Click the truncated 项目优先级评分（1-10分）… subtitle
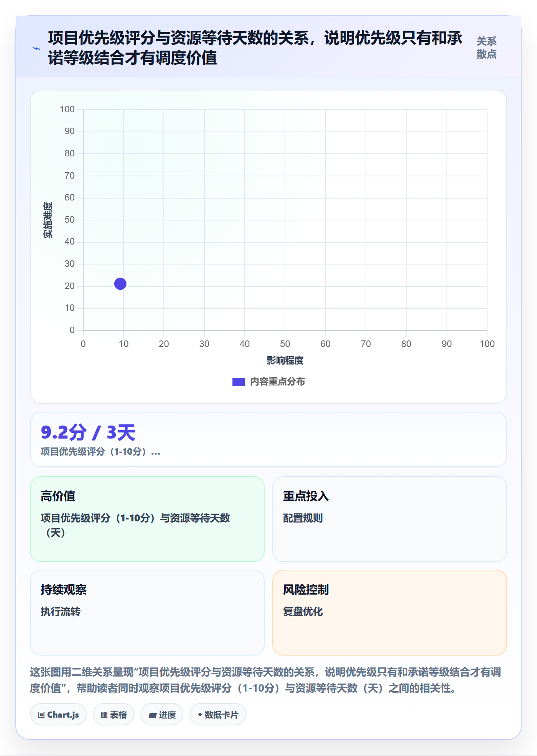 click(100, 452)
